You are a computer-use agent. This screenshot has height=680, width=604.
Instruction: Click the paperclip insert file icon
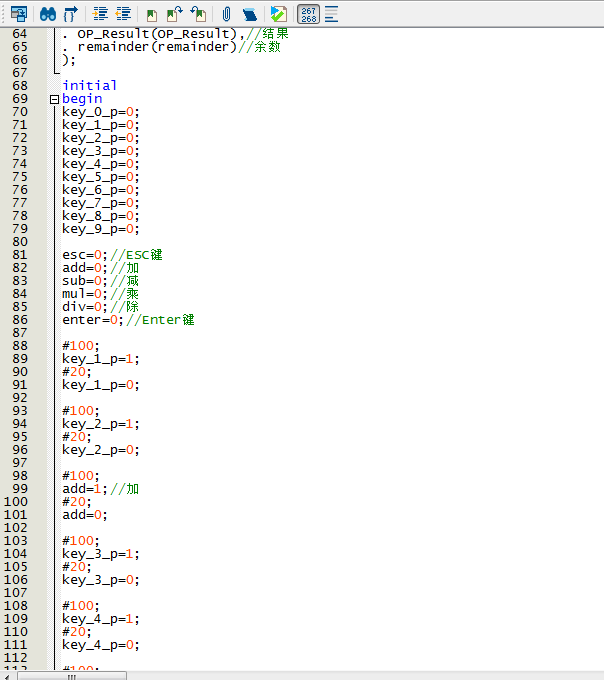click(x=226, y=14)
